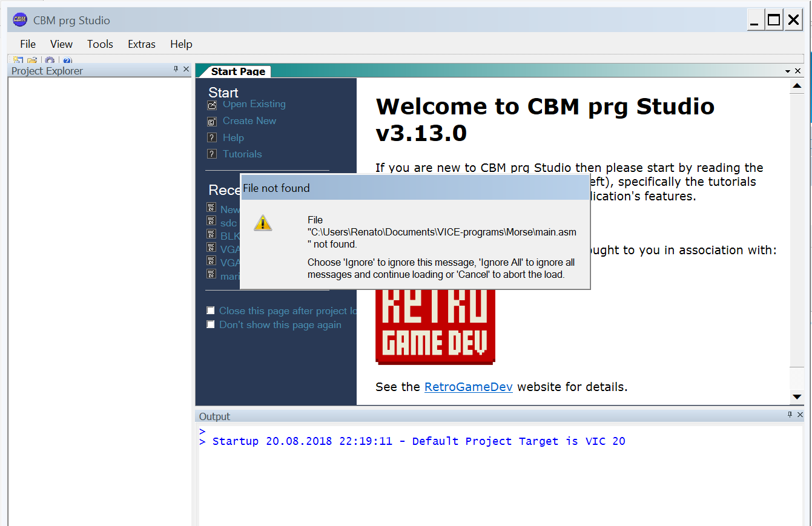
Task: Click the question-mark icon beside Help link
Action: tap(211, 137)
